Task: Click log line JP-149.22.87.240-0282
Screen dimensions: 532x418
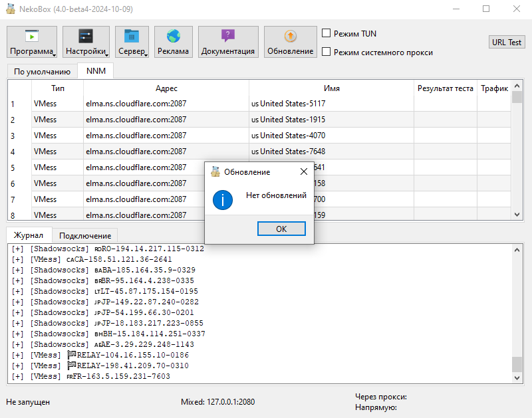Action: click(x=105, y=302)
